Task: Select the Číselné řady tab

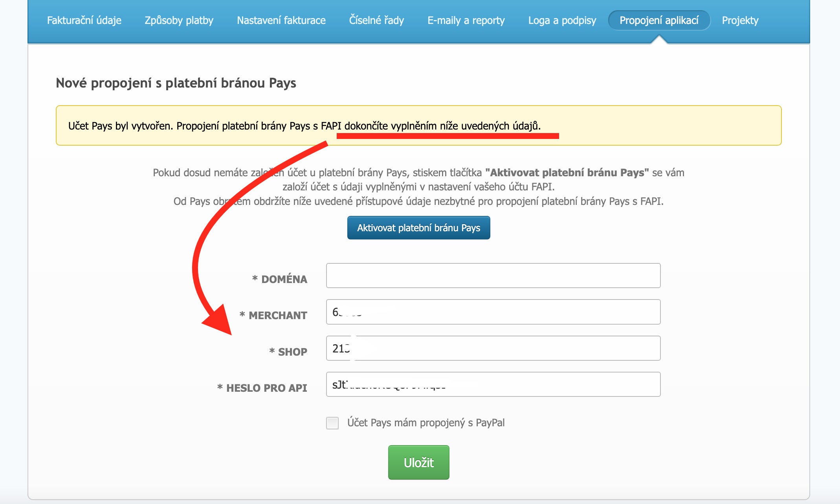Action: 376,20
